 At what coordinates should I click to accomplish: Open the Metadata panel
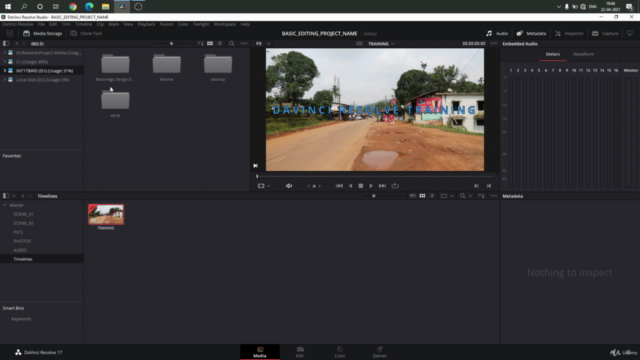531,33
